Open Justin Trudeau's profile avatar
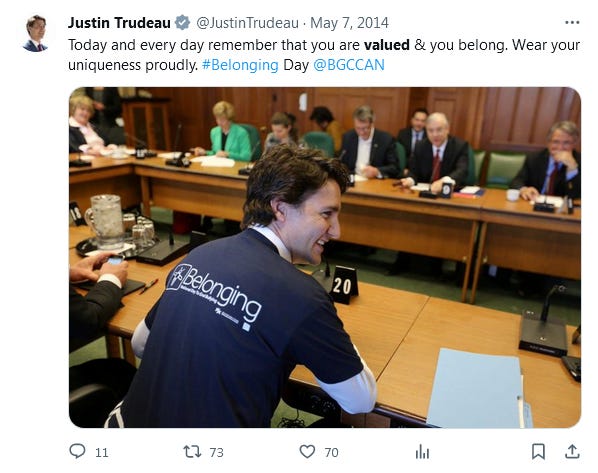598x473 pixels. pyautogui.click(x=37, y=33)
